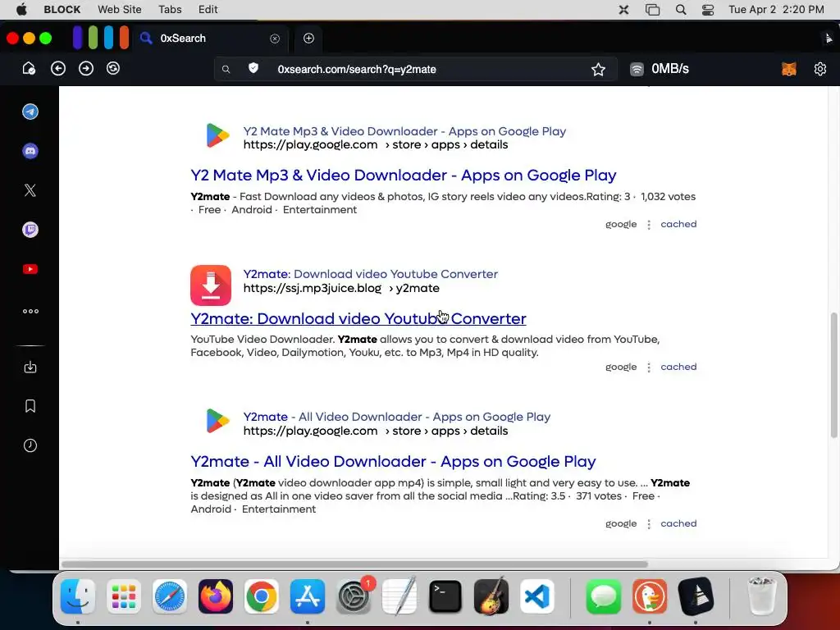Viewport: 840px width, 630px height.
Task: Open the Edit menu
Action: [208, 9]
